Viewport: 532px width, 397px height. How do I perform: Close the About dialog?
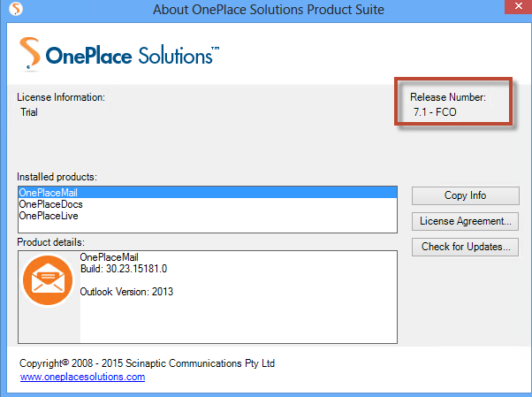518,6
